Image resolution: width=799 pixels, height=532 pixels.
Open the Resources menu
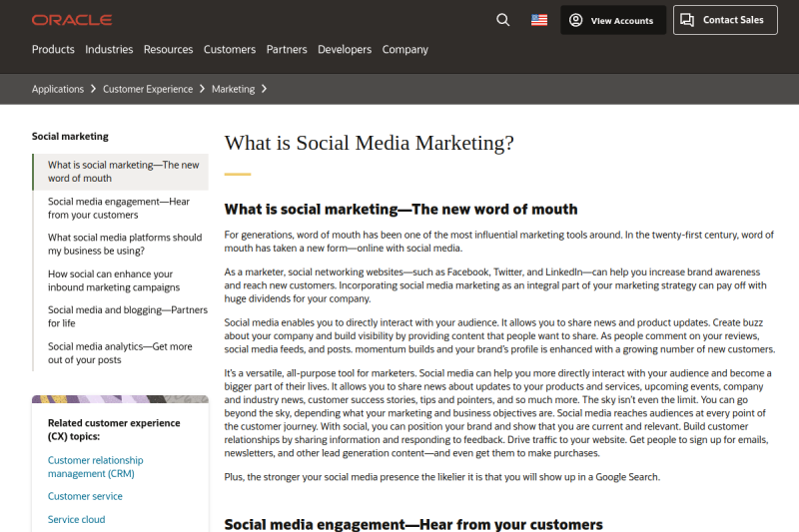pos(168,49)
